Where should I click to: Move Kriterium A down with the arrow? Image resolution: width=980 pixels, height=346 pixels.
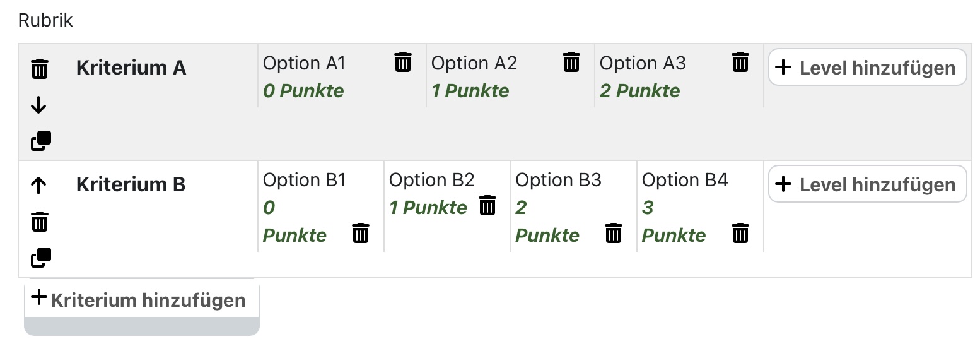point(39,105)
